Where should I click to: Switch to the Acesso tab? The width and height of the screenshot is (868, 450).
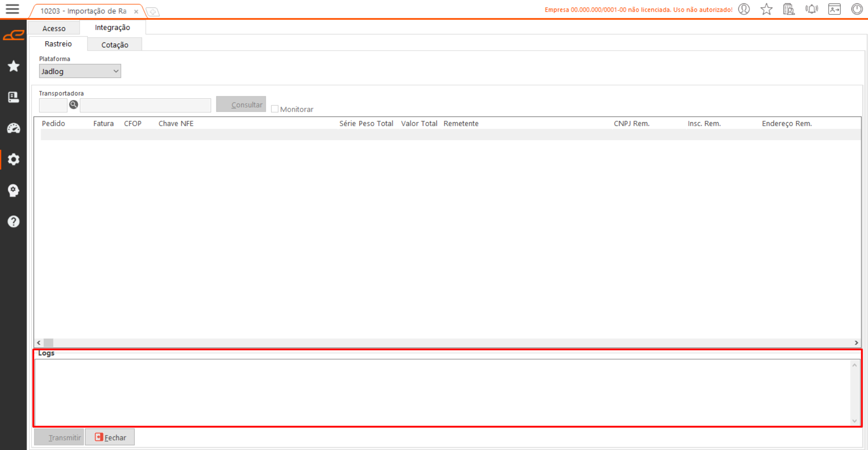tap(54, 28)
